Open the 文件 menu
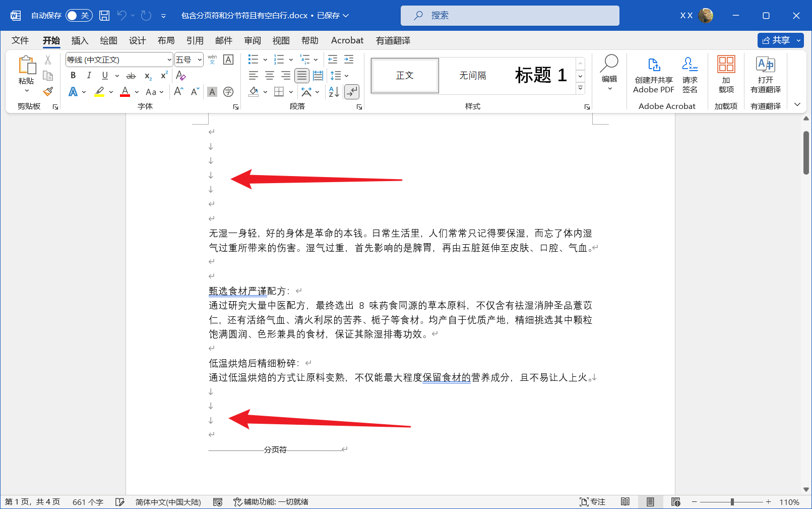 click(20, 40)
